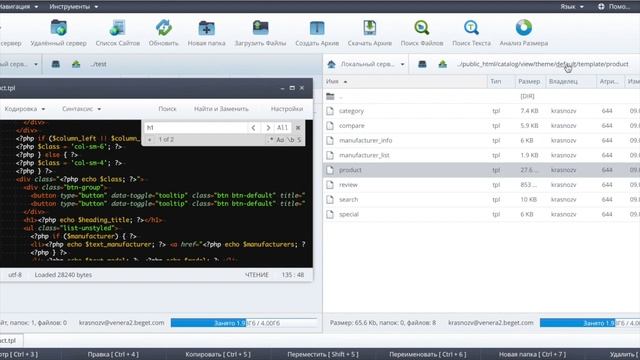Click the server root icon in right panel path bar
Image resolution: width=640 pixels, height=360 pixels.
point(422,64)
